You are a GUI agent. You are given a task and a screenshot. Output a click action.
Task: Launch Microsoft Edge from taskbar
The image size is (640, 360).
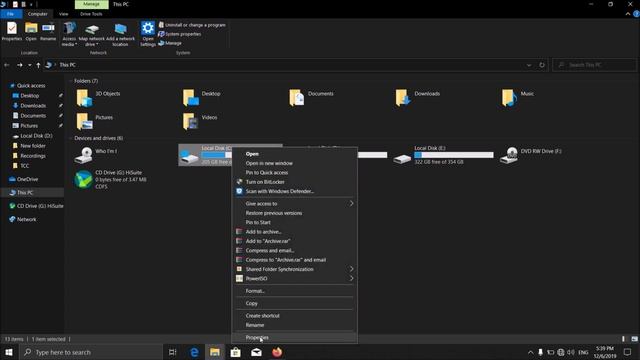pyautogui.click(x=194, y=352)
